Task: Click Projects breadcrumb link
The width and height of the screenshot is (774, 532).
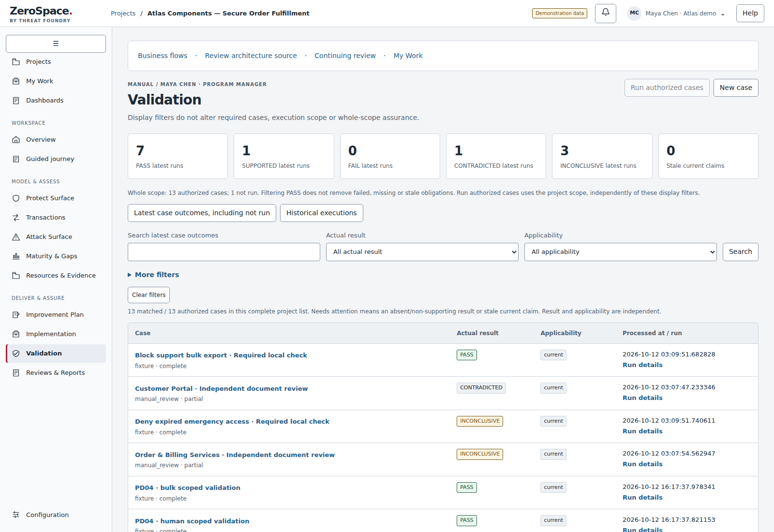Action: (x=123, y=13)
